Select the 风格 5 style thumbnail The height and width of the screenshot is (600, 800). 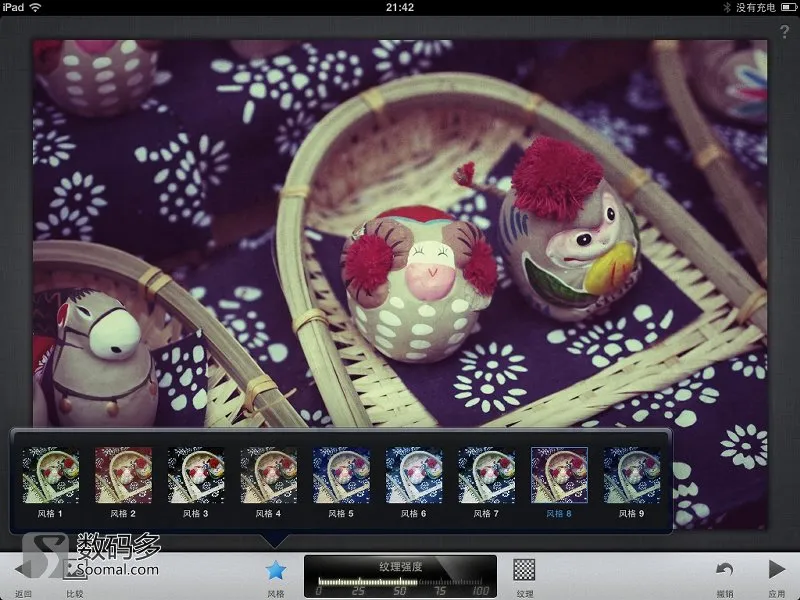click(341, 476)
